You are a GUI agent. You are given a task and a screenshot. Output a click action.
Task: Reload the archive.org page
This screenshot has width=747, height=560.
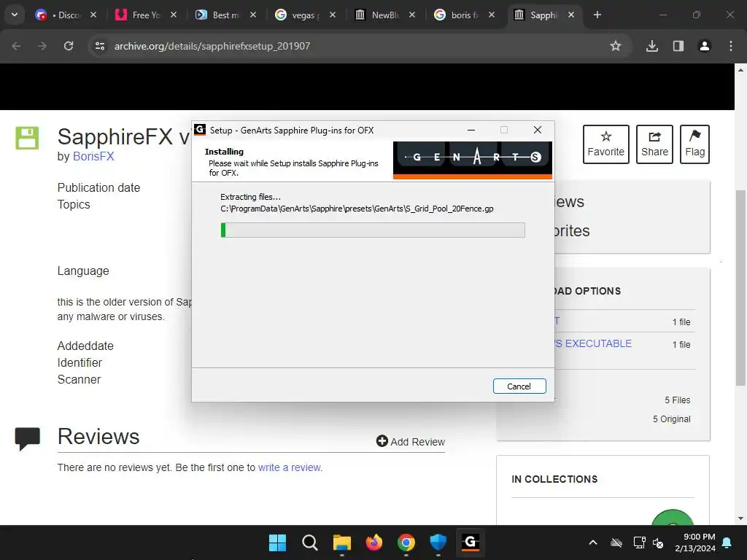(69, 46)
